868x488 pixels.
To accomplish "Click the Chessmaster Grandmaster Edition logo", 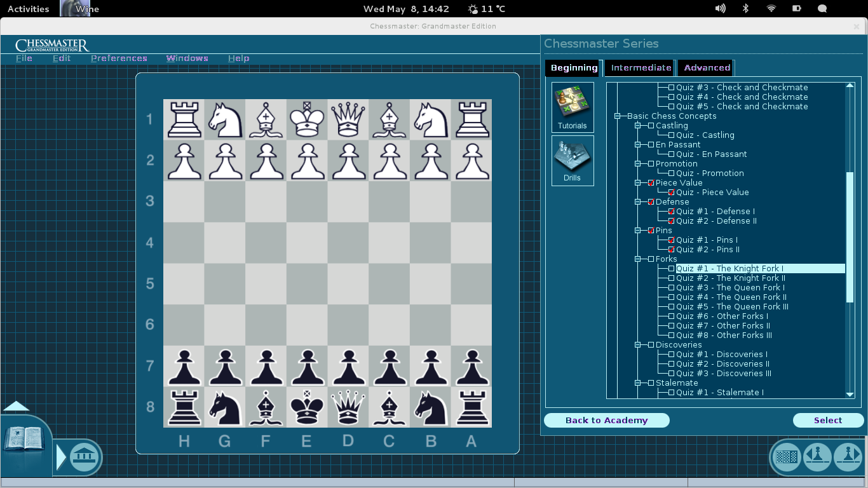I will tap(52, 46).
